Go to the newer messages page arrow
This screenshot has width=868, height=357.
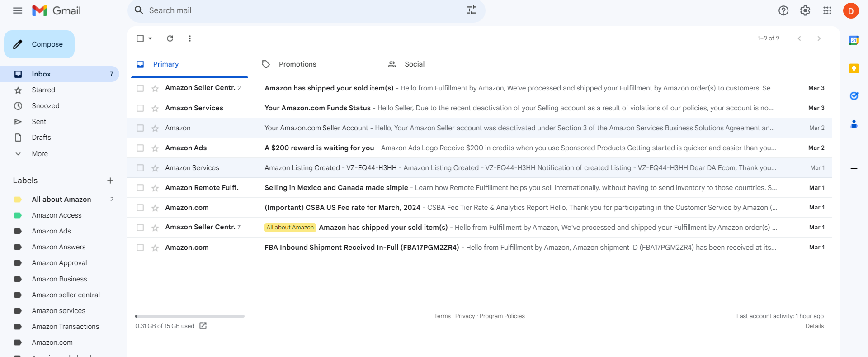tap(799, 38)
